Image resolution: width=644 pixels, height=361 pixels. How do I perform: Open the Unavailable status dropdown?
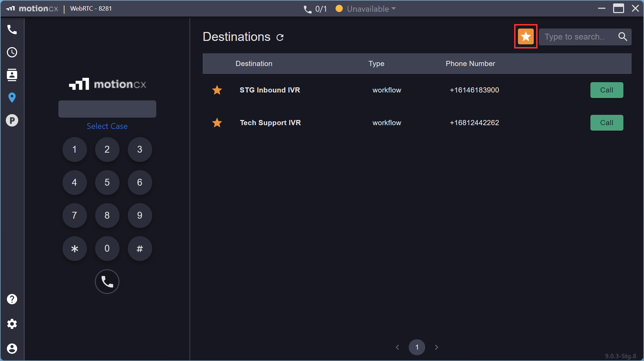pyautogui.click(x=366, y=9)
